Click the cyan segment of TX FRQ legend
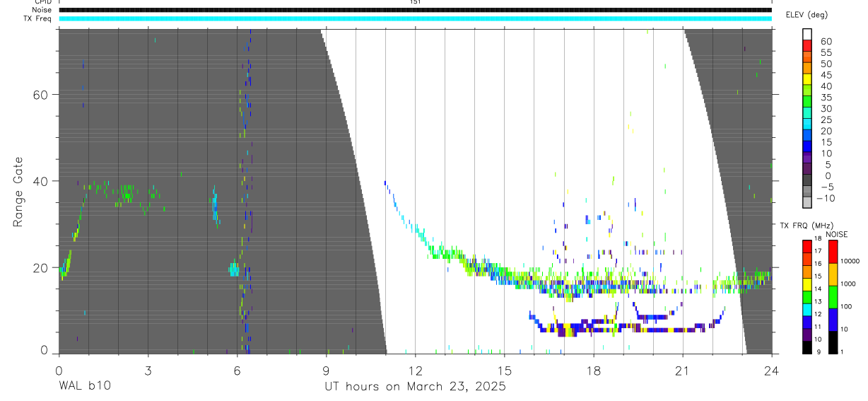 tap(807, 309)
